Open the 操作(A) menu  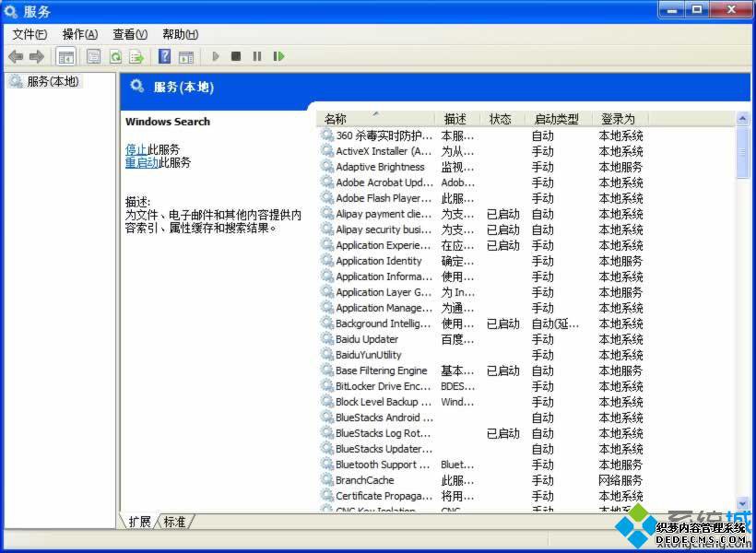pyautogui.click(x=80, y=34)
